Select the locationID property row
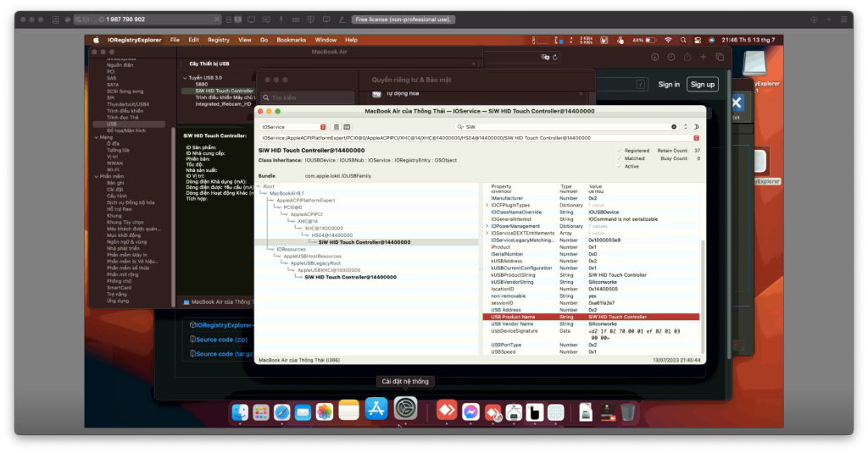This screenshot has width=868, height=453. [591, 290]
